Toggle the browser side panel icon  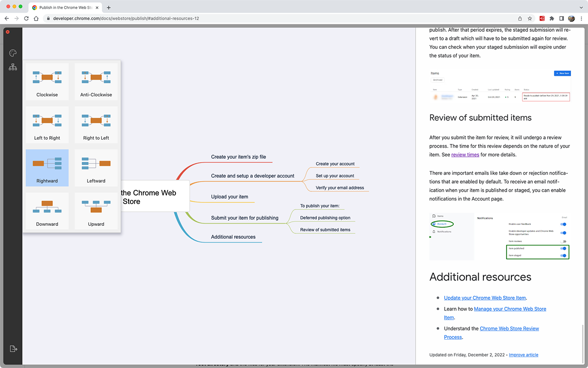[561, 18]
